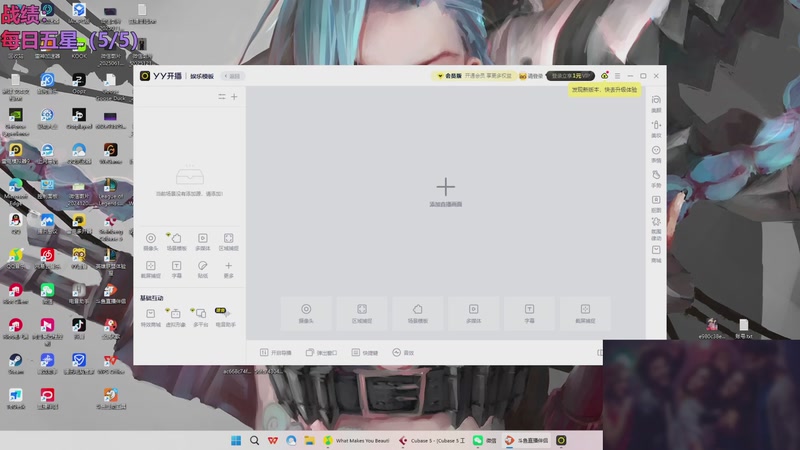Image resolution: width=800 pixels, height=450 pixels.
Task: Open matting (抠图) in right sidebar
Action: [656, 204]
